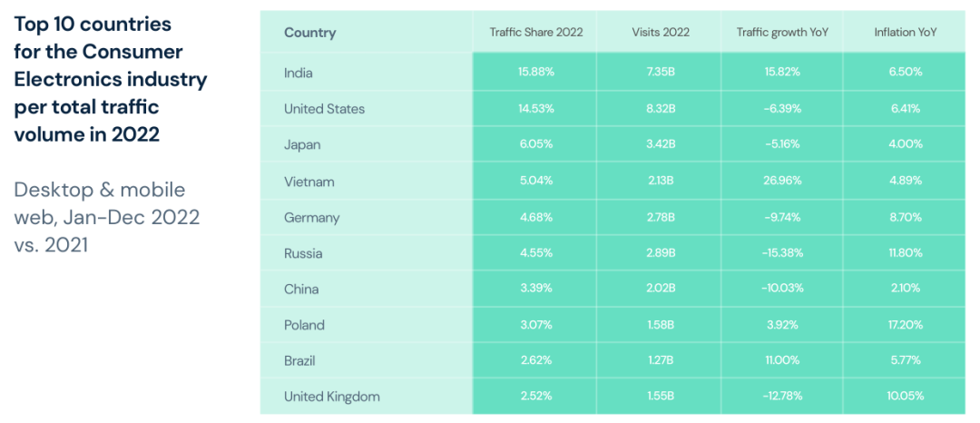
Task: Click the Traffic Share 2022 column header
Action: coord(535,33)
